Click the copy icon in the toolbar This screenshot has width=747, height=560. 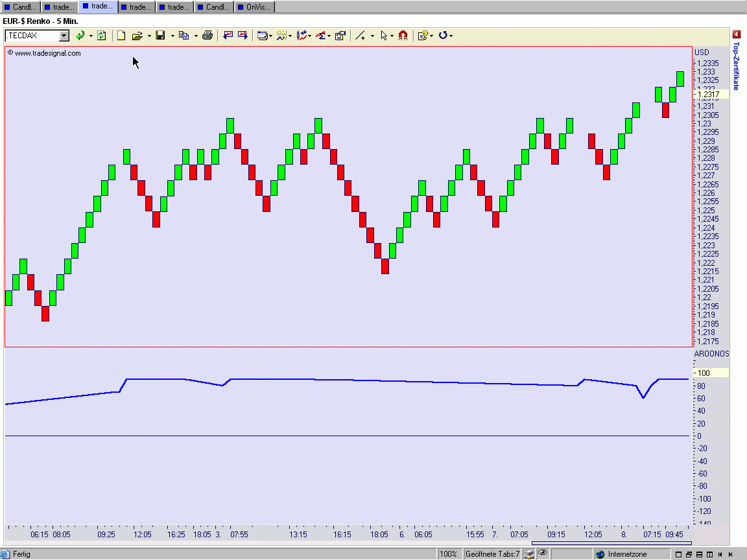(x=184, y=36)
